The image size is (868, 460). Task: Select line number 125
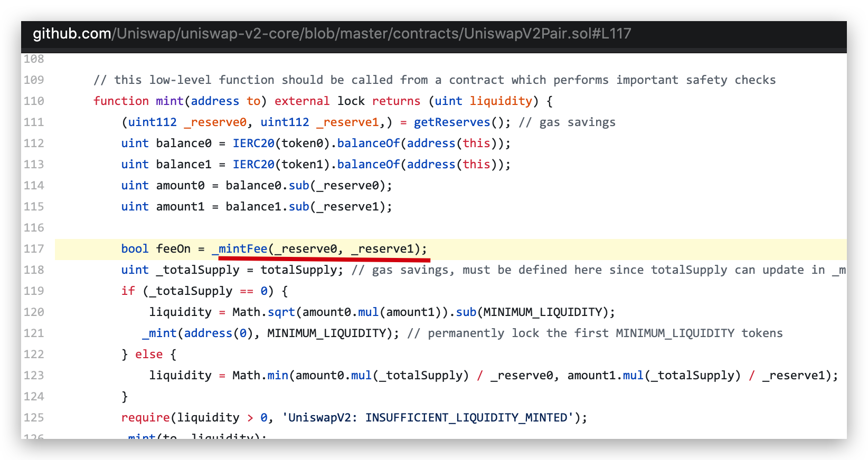[34, 418]
